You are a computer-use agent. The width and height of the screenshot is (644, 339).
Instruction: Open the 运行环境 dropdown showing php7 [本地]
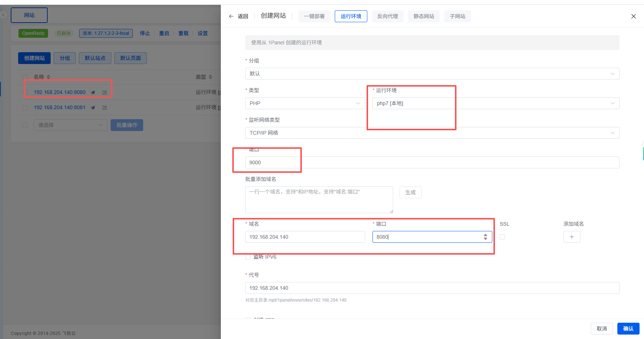coord(495,103)
